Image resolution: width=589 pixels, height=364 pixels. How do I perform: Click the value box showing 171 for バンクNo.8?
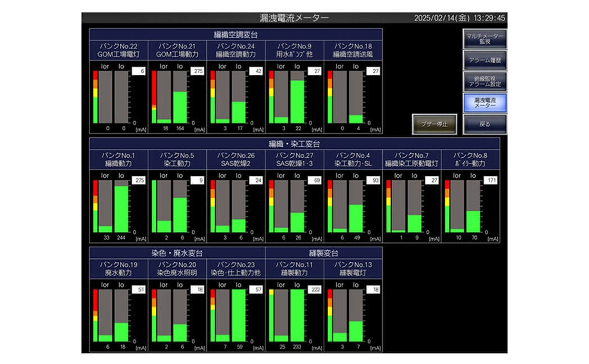491,180
